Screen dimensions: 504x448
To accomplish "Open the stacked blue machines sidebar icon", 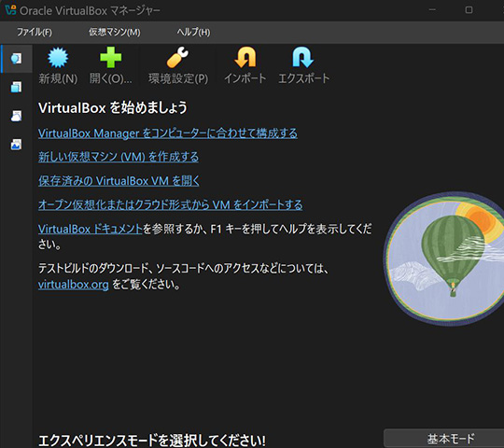I will pos(16,87).
